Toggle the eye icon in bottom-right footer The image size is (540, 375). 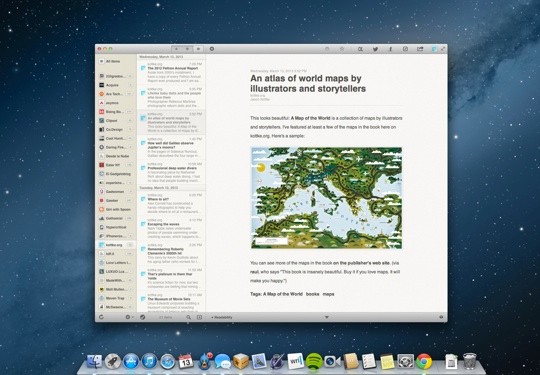pyautogui.click(x=441, y=317)
